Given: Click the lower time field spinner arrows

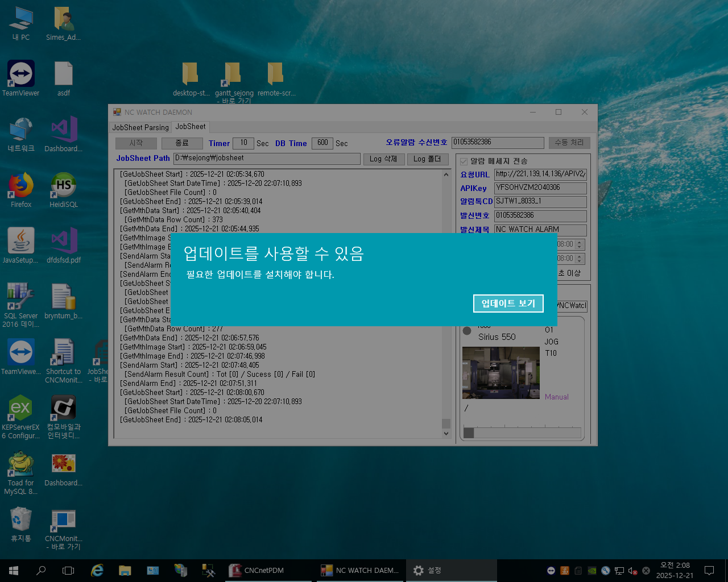Looking at the screenshot, I should coord(580,259).
